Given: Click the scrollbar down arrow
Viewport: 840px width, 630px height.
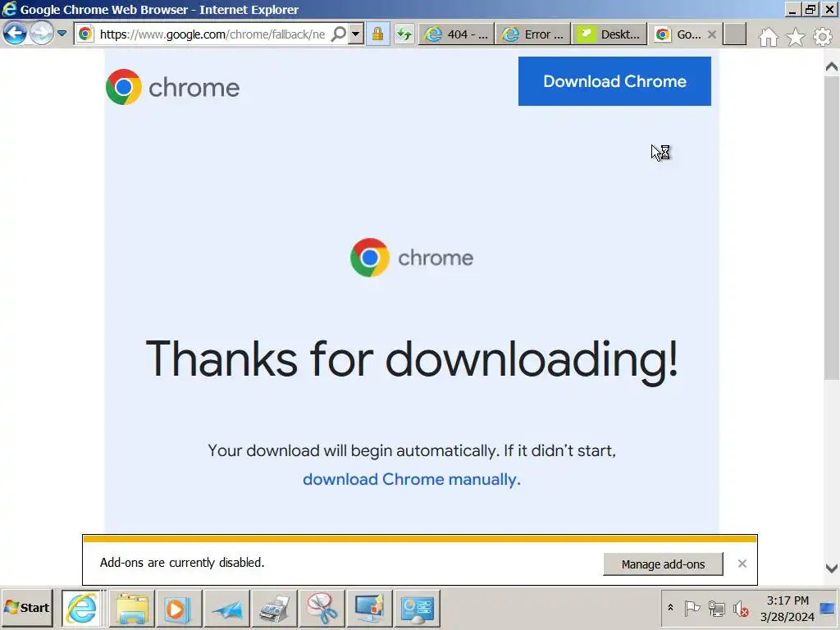Looking at the screenshot, I should [x=832, y=568].
